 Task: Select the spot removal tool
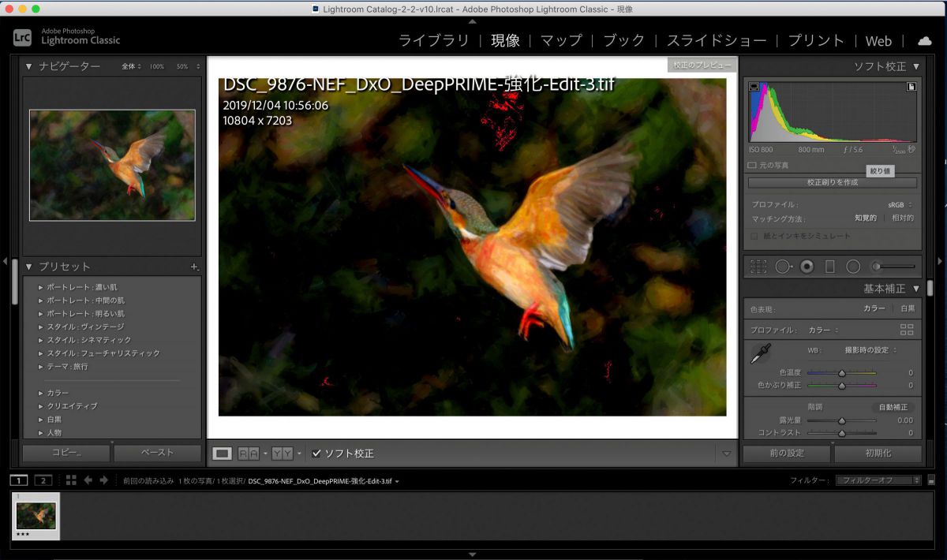click(x=782, y=267)
